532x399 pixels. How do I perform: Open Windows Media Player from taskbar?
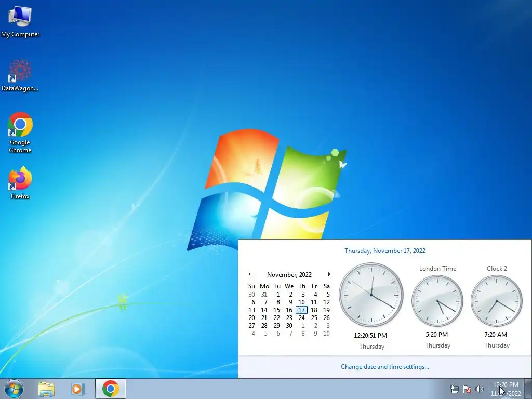(x=78, y=389)
